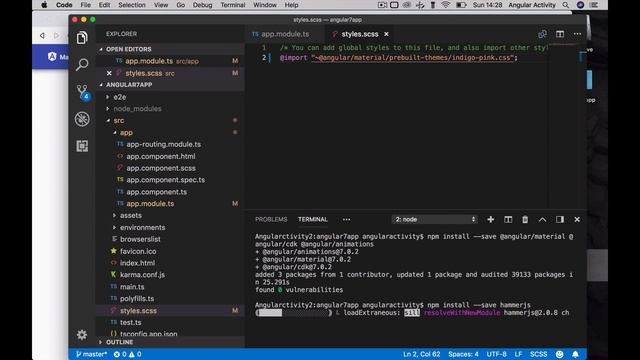
Task: Split the terminal panel
Action: tap(508, 220)
